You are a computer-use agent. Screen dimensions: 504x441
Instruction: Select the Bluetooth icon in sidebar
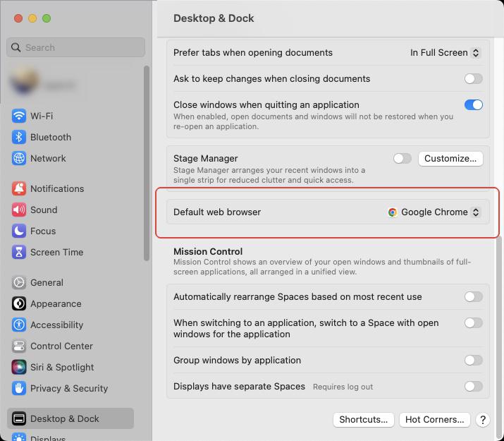[x=18, y=137]
